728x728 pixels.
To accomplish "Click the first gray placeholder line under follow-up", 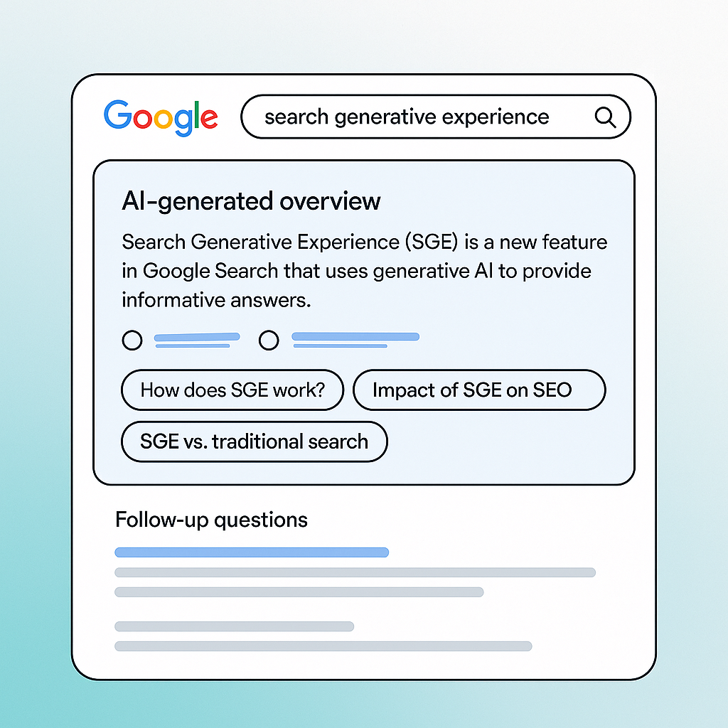I will 355,572.
